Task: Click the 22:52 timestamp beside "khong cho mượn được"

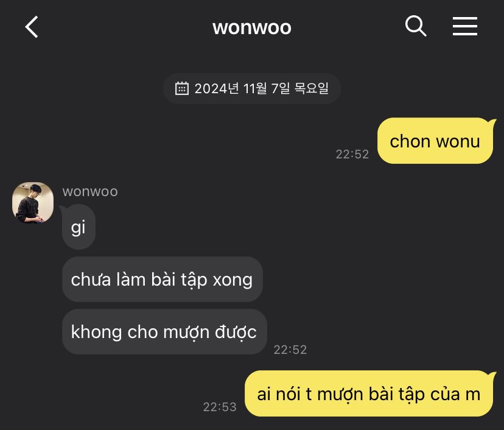Action: pos(290,350)
